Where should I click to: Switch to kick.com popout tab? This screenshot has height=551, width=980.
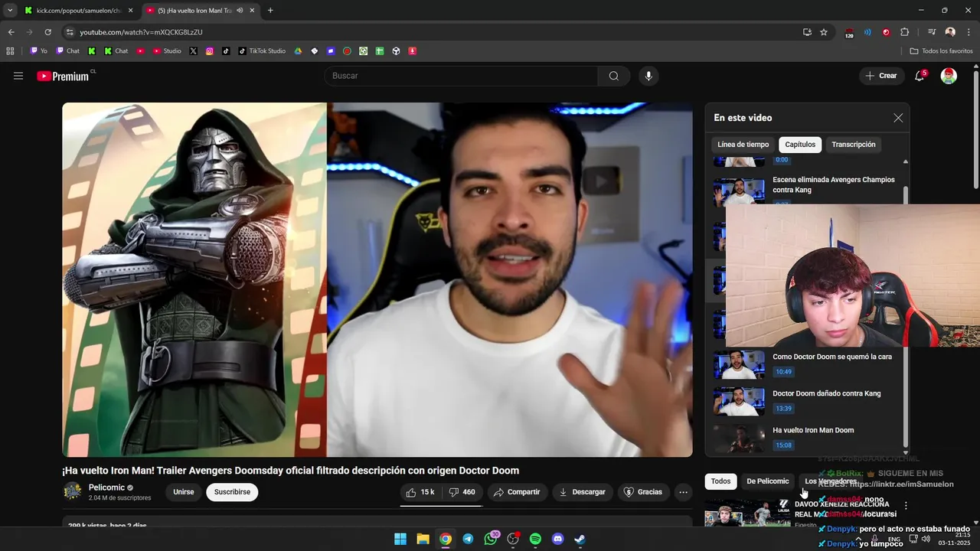(78, 11)
